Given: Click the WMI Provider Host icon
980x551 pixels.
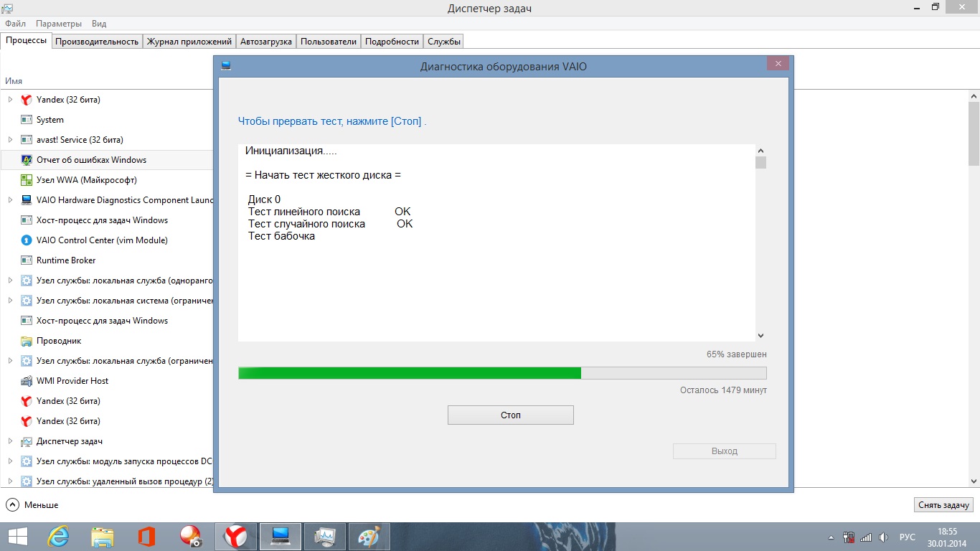Looking at the screenshot, I should pos(27,381).
